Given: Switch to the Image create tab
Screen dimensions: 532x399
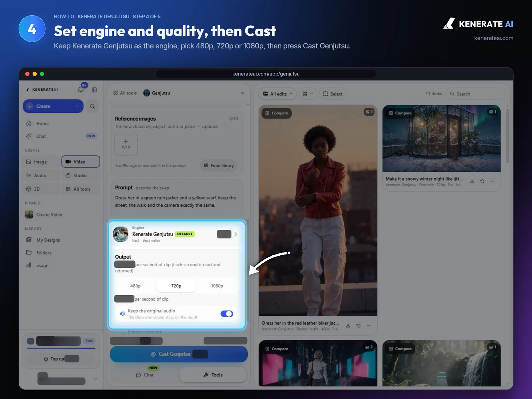Looking at the screenshot, I should point(42,162).
